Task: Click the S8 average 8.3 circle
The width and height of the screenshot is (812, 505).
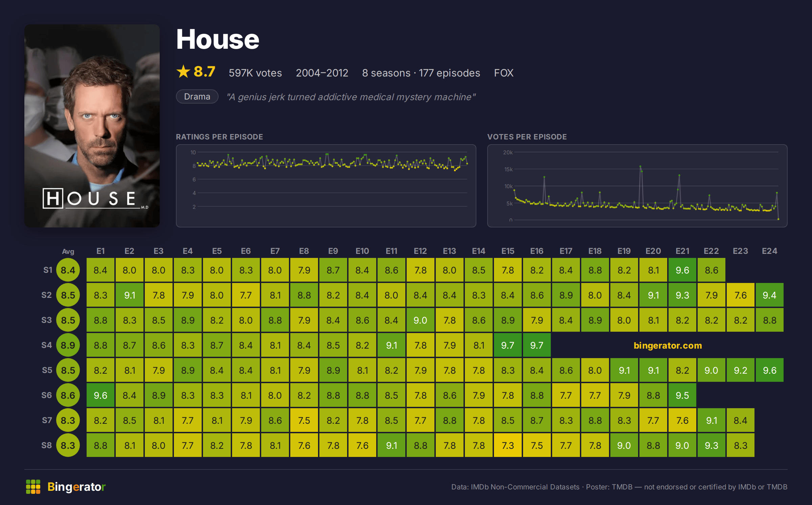Action: point(68,445)
